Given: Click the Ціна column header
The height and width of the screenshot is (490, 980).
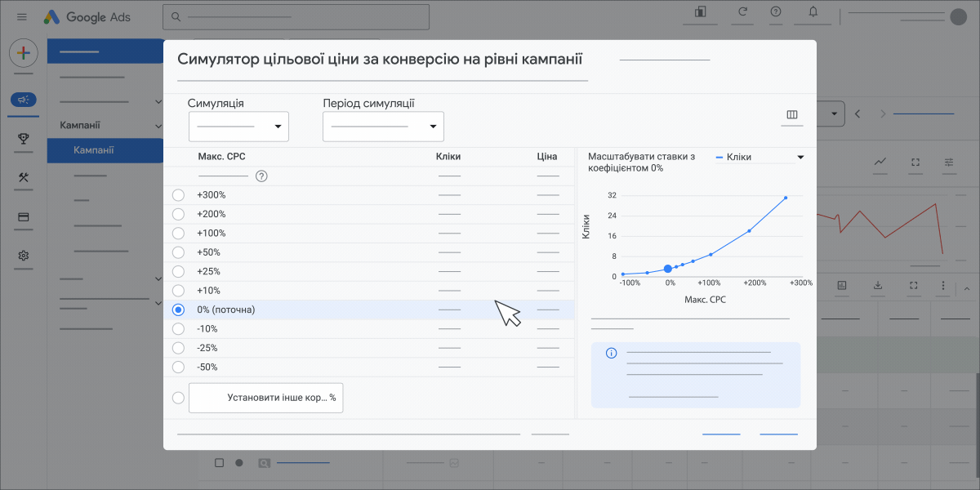Looking at the screenshot, I should (x=547, y=157).
